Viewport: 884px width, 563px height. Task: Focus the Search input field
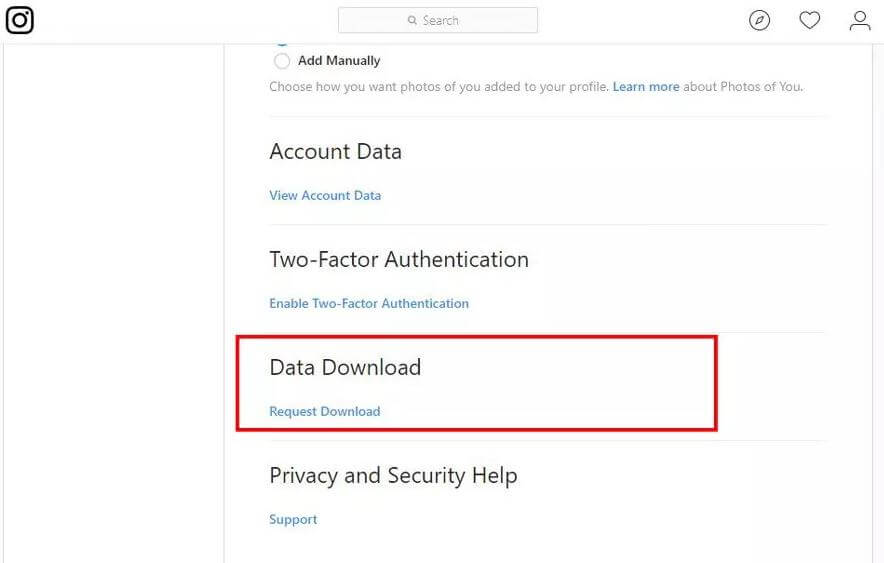[x=437, y=20]
